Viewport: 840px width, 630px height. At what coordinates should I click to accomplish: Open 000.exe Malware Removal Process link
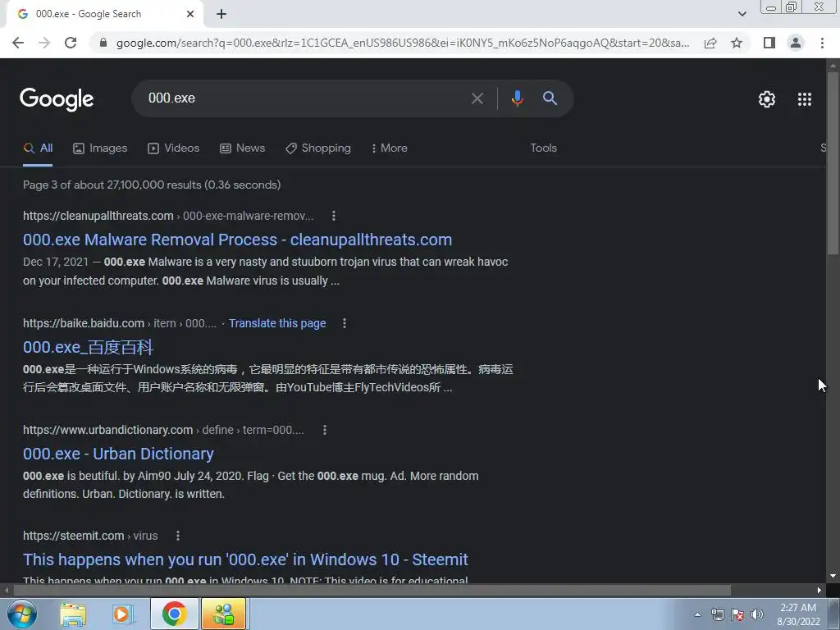point(237,240)
